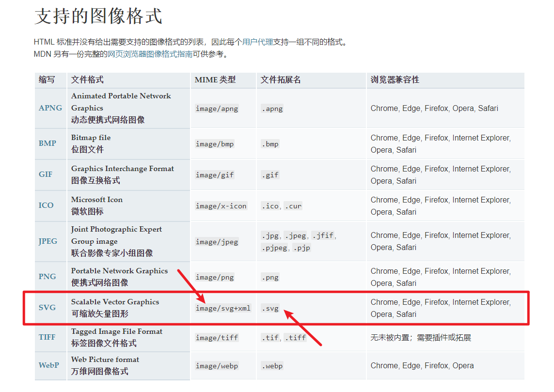Open the ICO abbreviation link
Screen dimensions: 554x392
[x=46, y=205]
